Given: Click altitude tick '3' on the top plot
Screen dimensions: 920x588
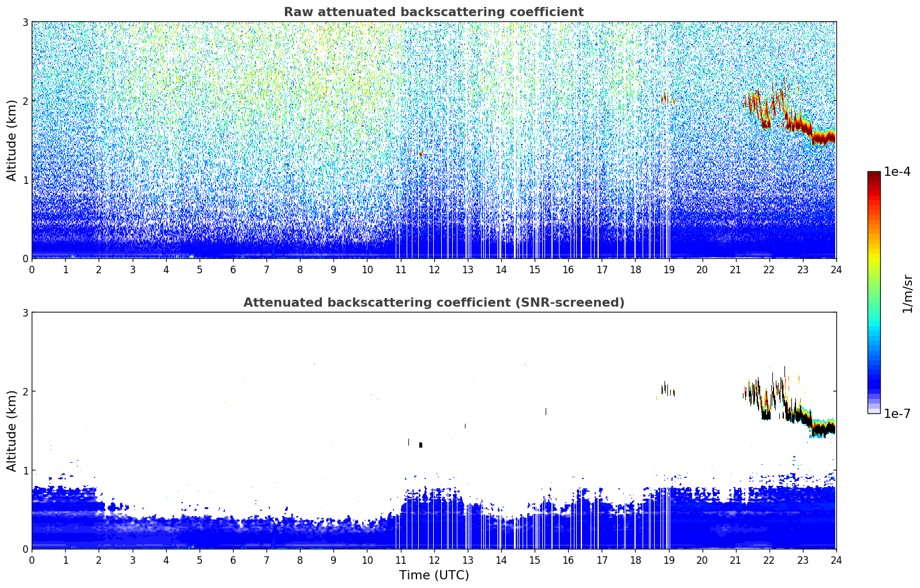Looking at the screenshot, I should [25, 22].
